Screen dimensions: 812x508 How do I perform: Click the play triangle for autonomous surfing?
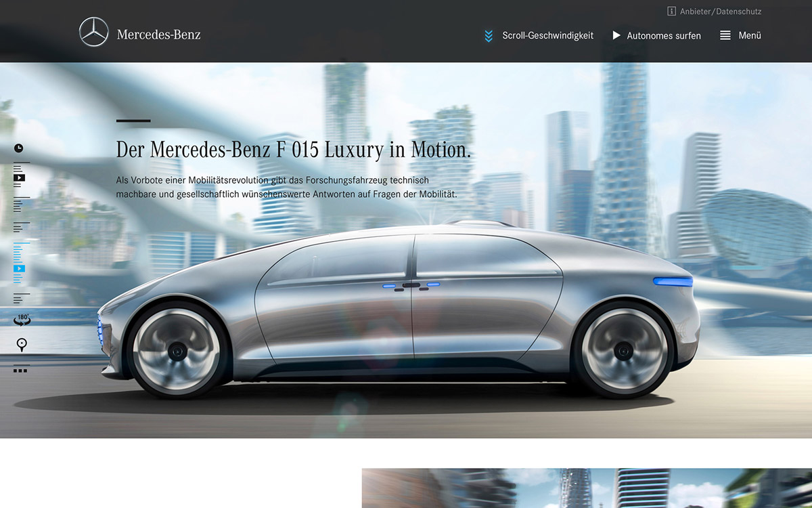click(x=616, y=35)
